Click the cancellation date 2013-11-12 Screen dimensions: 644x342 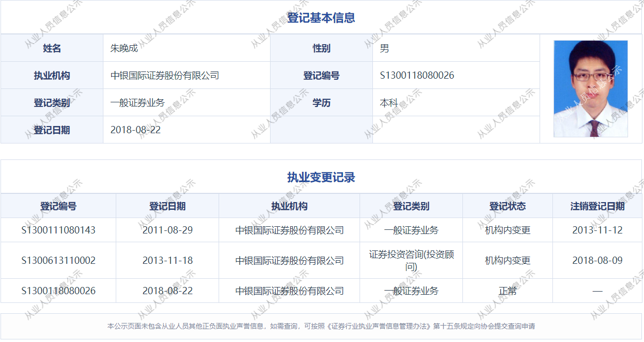597,230
